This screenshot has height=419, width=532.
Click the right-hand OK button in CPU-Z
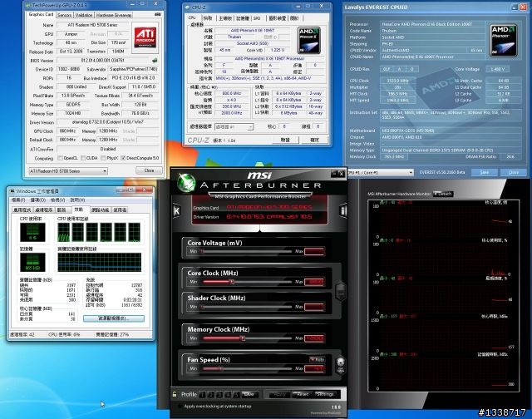coord(314,140)
